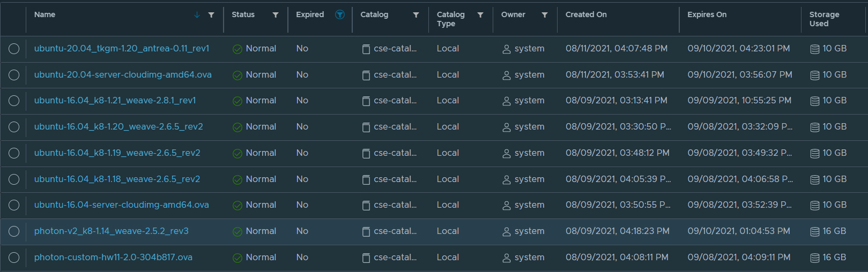Click the Catalog Type filter icon
Viewport: 868px width, 272px height.
click(480, 15)
